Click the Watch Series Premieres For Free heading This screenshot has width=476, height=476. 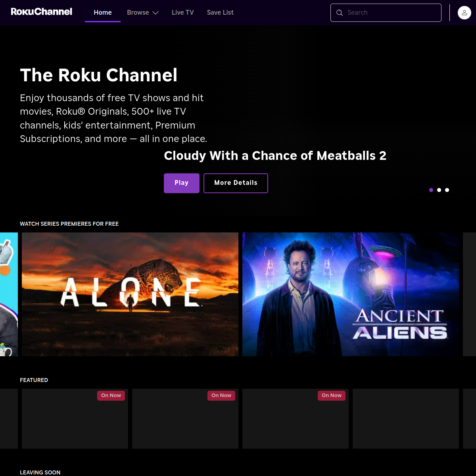69,224
